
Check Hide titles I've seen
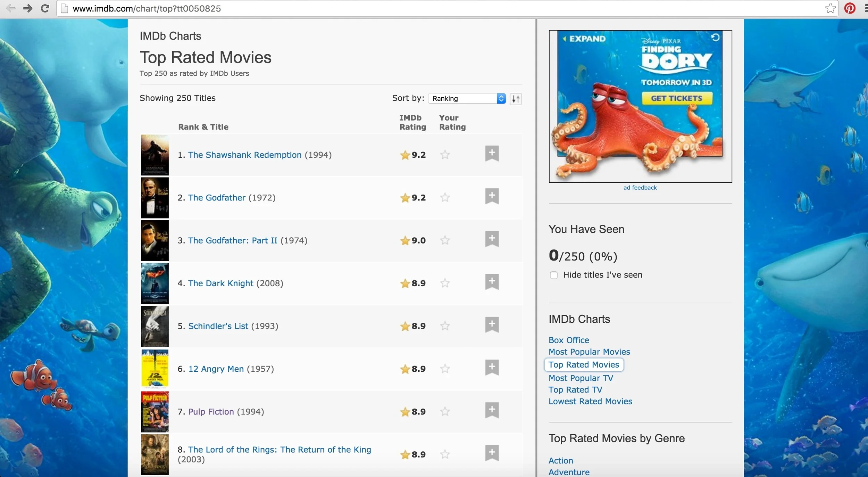point(554,275)
